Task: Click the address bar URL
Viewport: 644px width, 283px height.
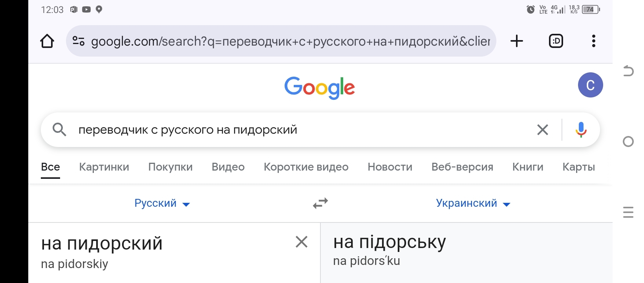Action: (x=291, y=41)
